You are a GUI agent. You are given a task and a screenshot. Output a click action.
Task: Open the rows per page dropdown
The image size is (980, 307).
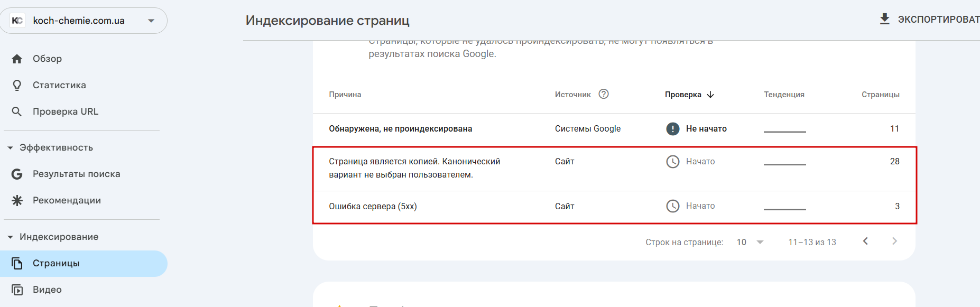coord(750,242)
